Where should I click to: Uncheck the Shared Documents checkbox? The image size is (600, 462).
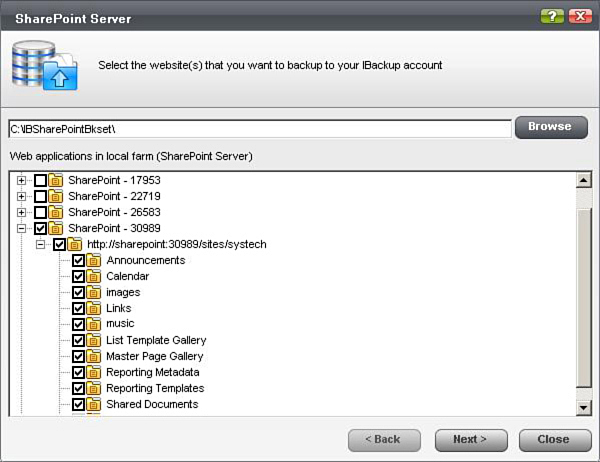tap(78, 404)
